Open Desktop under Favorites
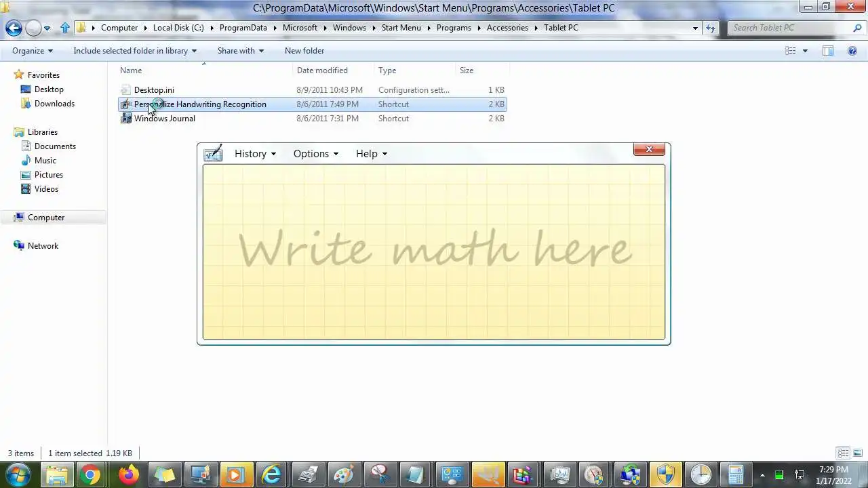The width and height of the screenshot is (868, 488). [x=49, y=89]
